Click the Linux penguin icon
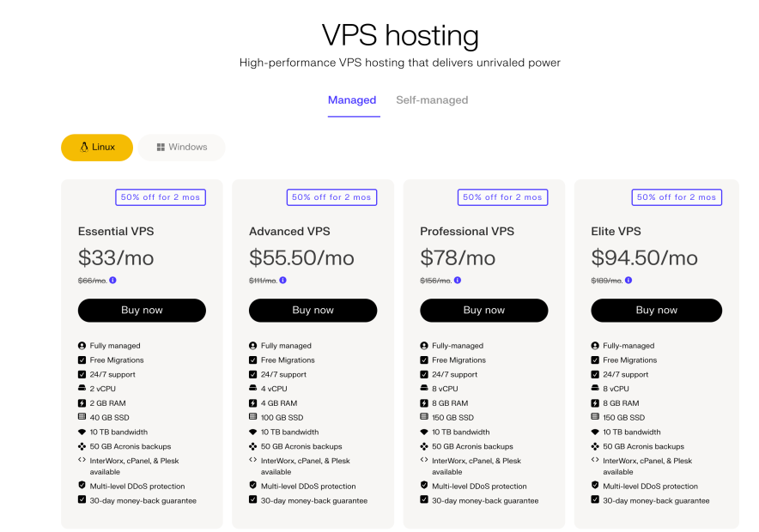Viewport: 759px width, 532px height. click(84, 147)
